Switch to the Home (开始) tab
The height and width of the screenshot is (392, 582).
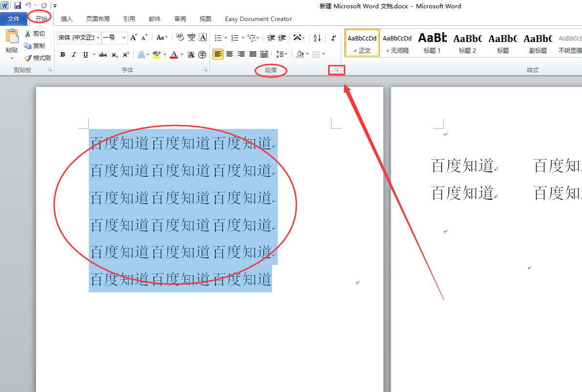[x=41, y=19]
